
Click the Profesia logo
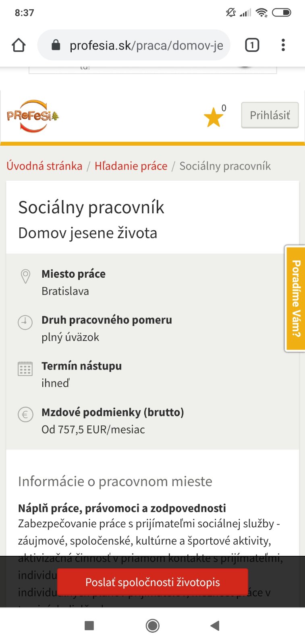(33, 116)
